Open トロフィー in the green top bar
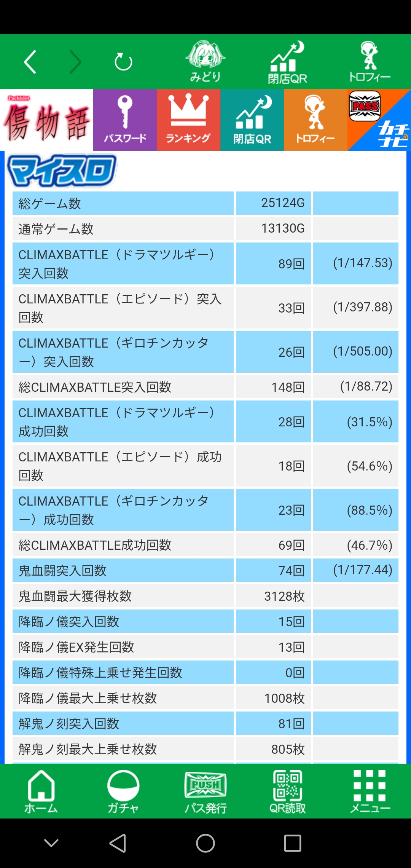The image size is (411, 868). tap(370, 61)
